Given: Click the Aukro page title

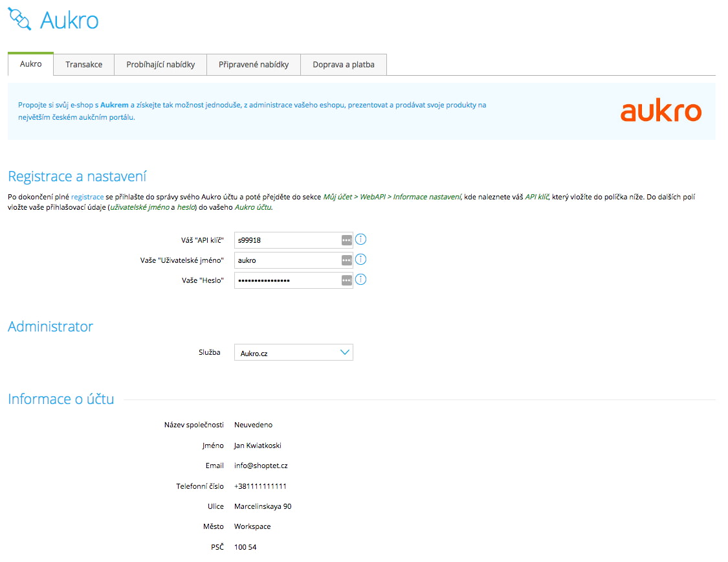Looking at the screenshot, I should point(69,21).
